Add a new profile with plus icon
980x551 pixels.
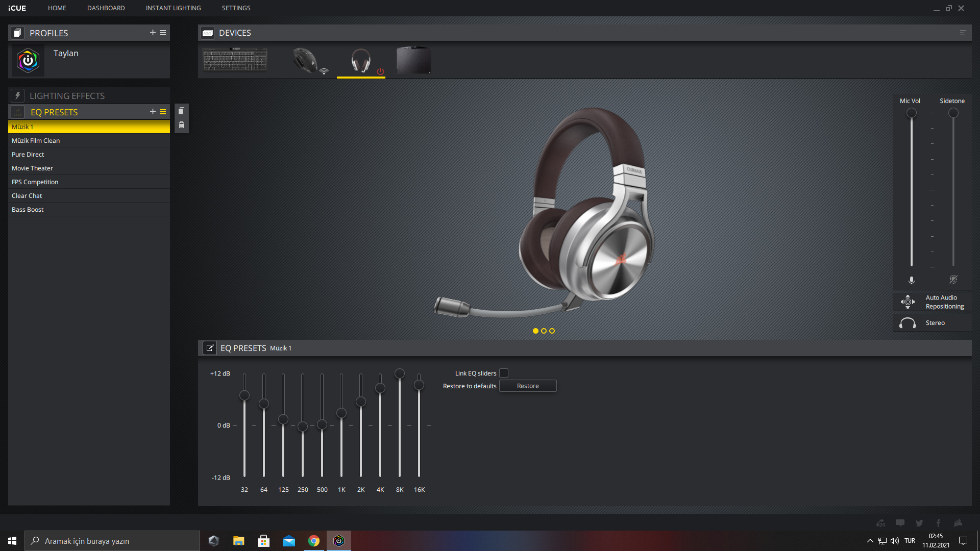coord(153,33)
